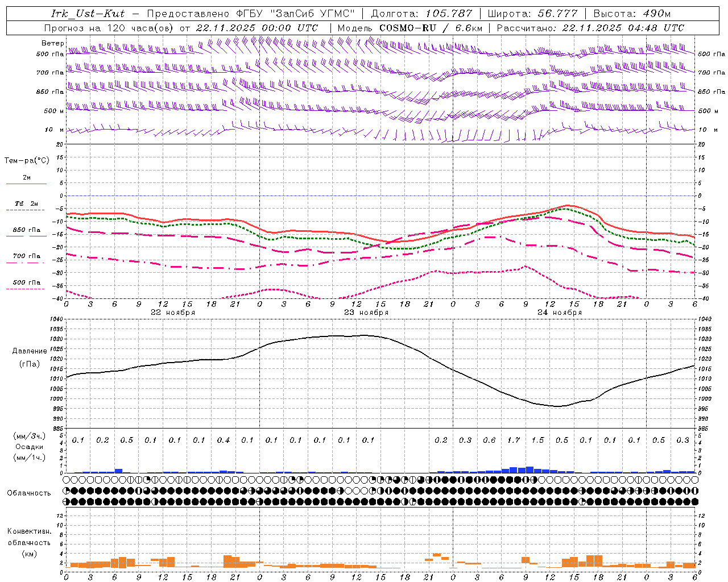Click the model name COSMO-RU / 6.6км
Viewport: 728px width, 582px height.
(431, 28)
